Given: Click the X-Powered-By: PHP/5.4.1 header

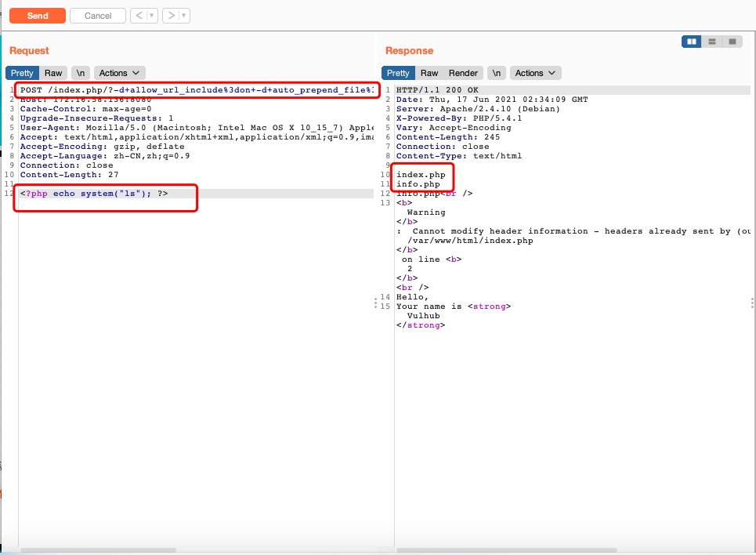Looking at the screenshot, I should click(459, 118).
